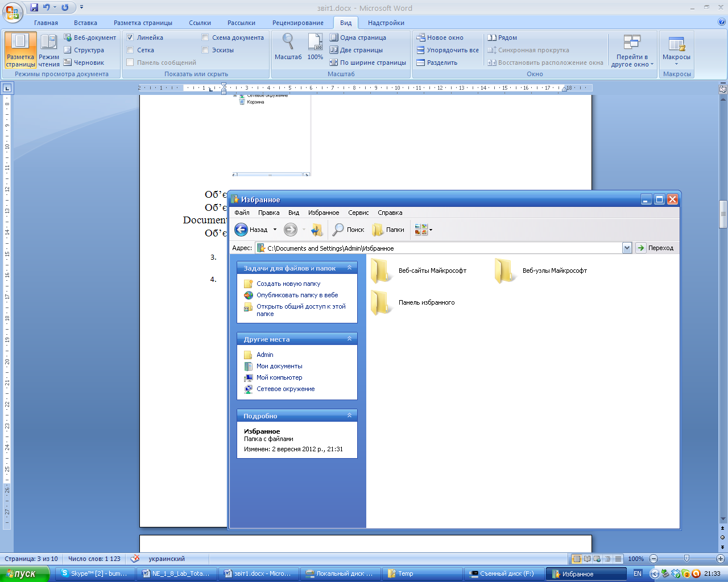Click Опубликовать папку в вебе link
Screen dimensions: 728x582
[x=297, y=295]
